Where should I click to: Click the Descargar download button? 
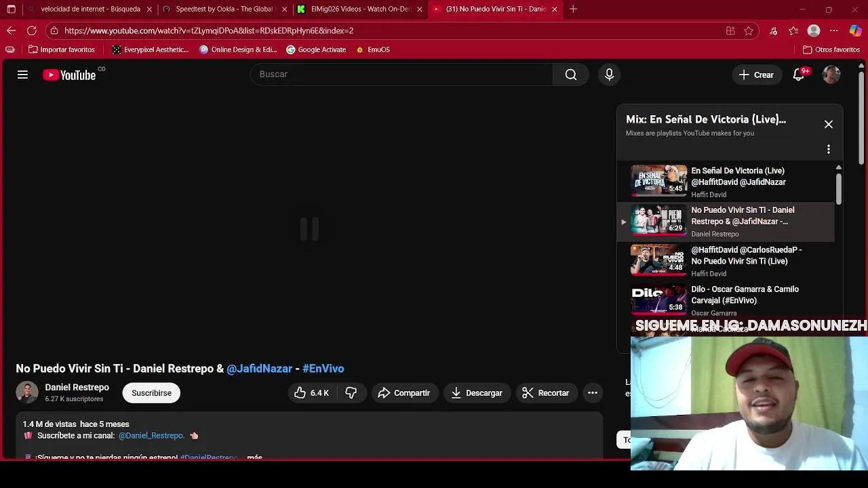point(477,393)
